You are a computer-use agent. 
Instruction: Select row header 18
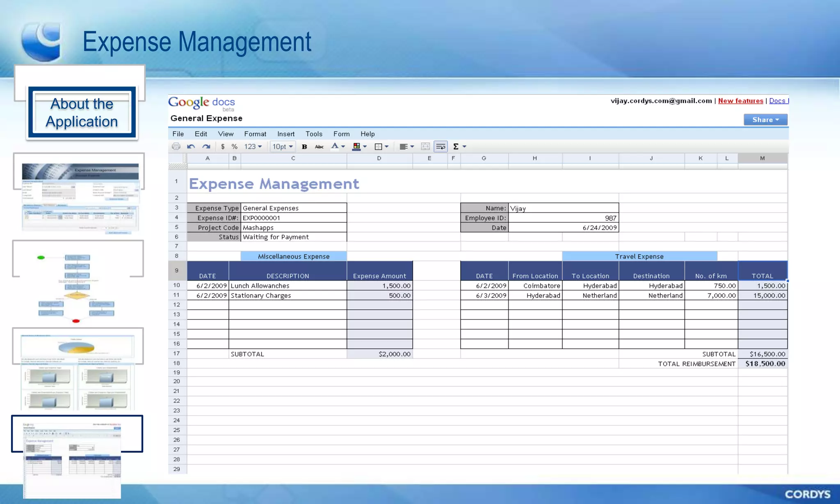tap(177, 363)
